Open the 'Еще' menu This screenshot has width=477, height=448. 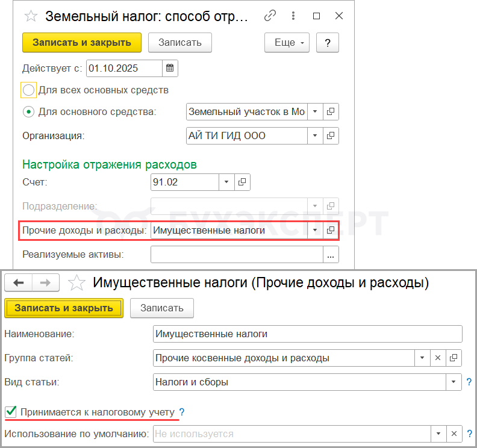coord(287,43)
